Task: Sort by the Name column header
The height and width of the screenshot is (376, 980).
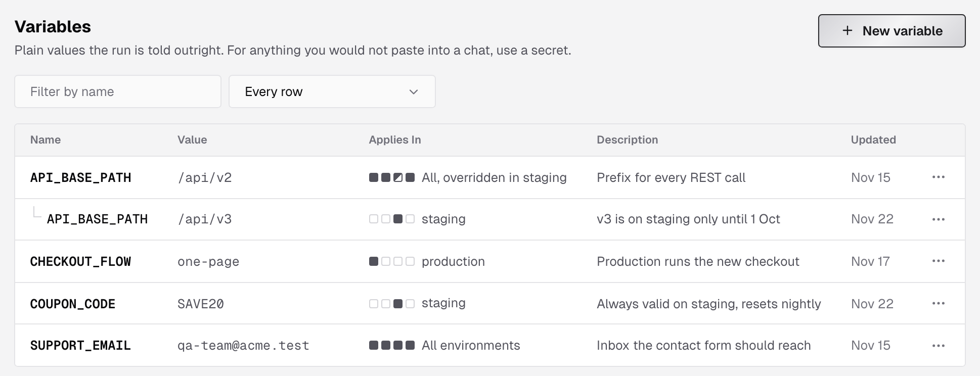Action: [x=46, y=140]
